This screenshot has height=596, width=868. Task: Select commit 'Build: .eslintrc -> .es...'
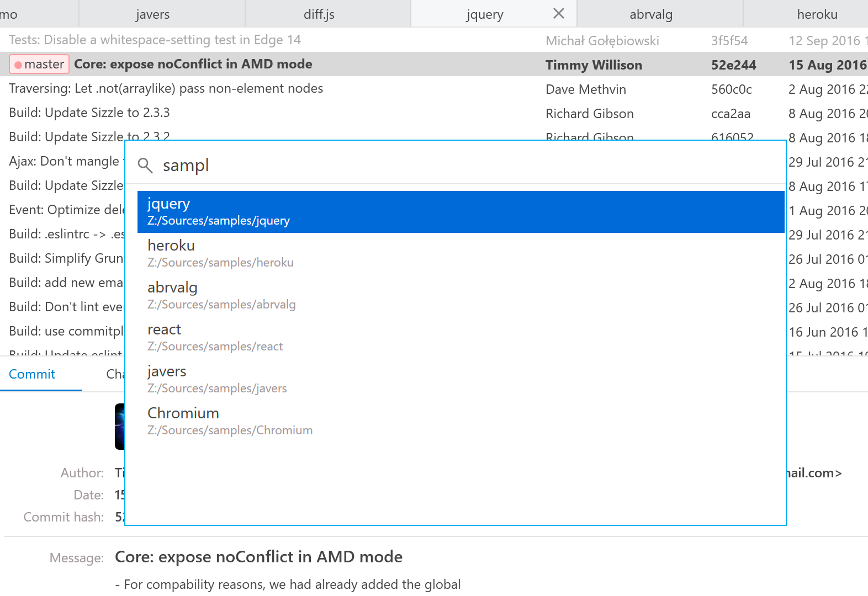(x=66, y=234)
